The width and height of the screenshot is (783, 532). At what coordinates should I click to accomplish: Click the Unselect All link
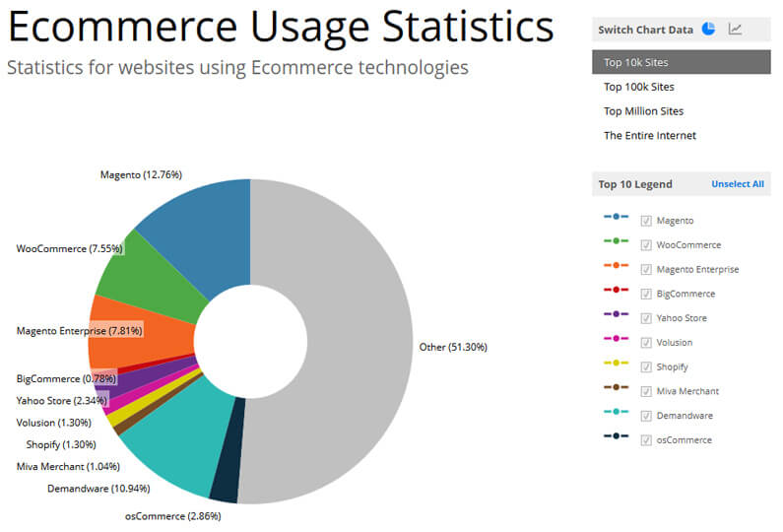click(738, 184)
